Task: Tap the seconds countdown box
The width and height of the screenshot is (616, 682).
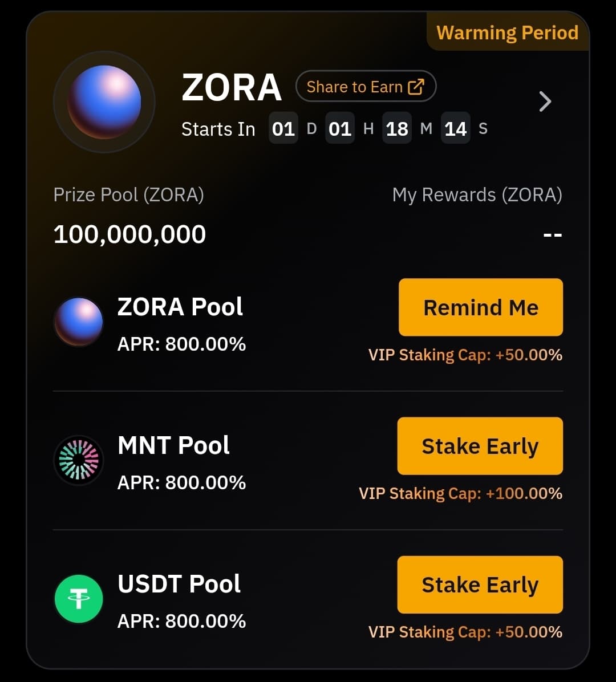Action: [x=456, y=129]
